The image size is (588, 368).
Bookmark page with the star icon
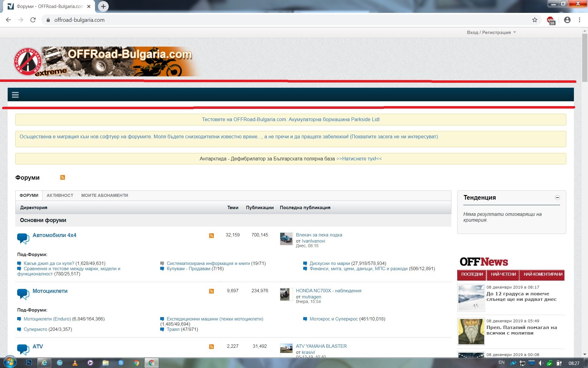point(534,20)
